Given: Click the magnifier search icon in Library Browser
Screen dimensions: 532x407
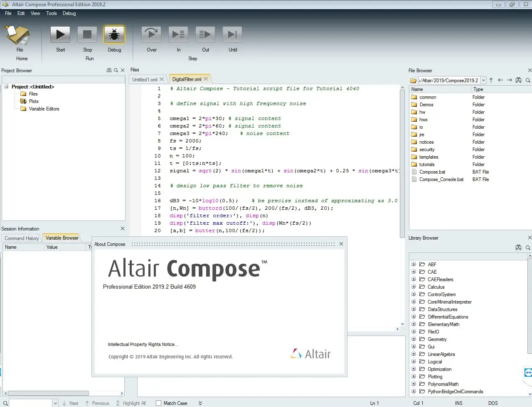Looking at the screenshot, I should tap(528, 248).
